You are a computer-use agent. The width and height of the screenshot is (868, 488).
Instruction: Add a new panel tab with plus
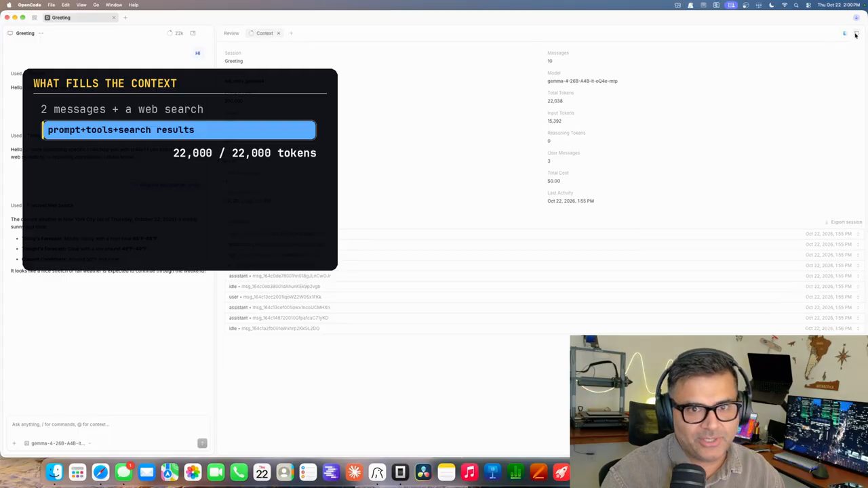291,33
